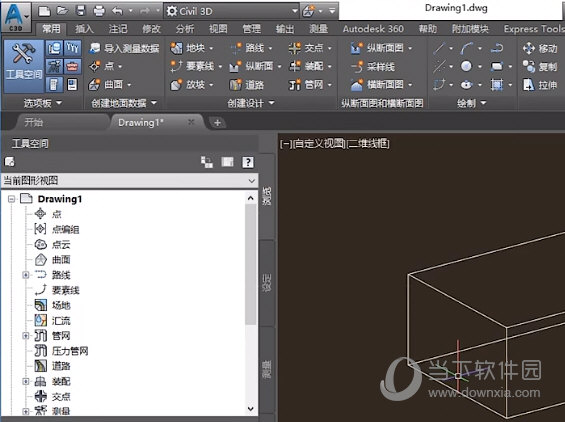
Task: Click the Redo arrow icon
Action: [x=144, y=11]
